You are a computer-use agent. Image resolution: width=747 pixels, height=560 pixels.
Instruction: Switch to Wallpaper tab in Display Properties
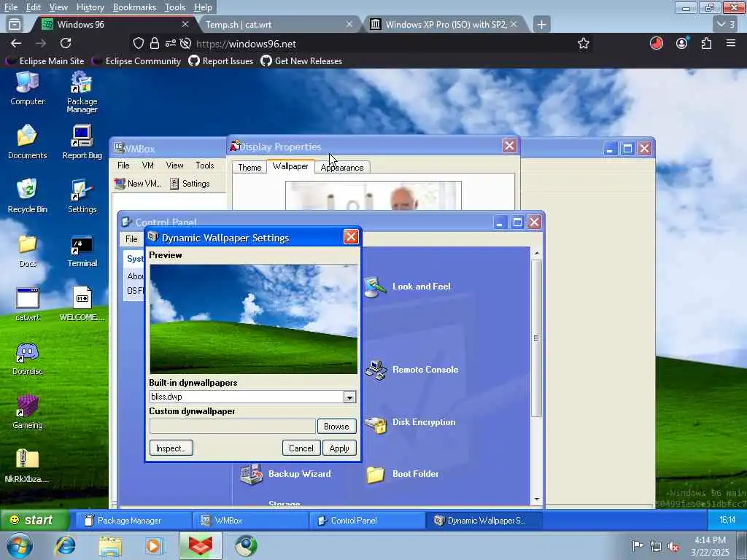[x=290, y=166]
